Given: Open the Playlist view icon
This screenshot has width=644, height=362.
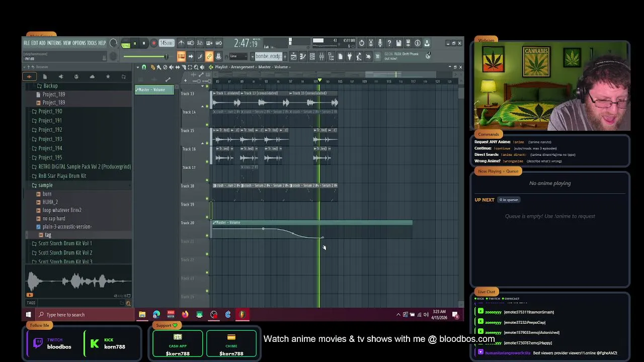Looking at the screenshot, I should pos(293,56).
